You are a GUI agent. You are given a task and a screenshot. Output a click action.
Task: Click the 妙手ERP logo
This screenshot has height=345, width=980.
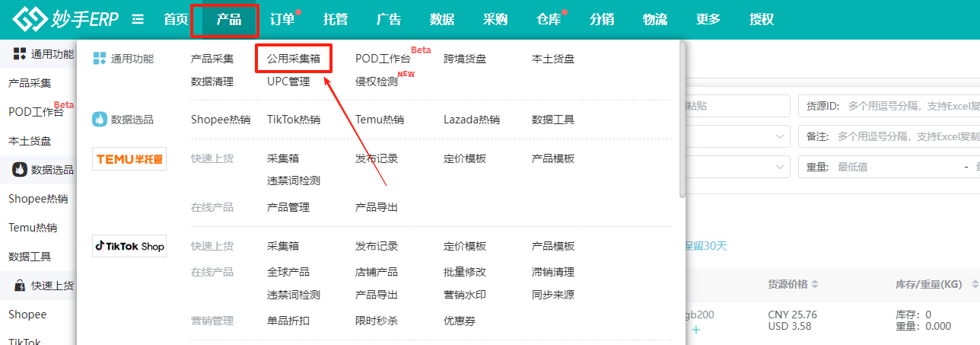[x=65, y=20]
